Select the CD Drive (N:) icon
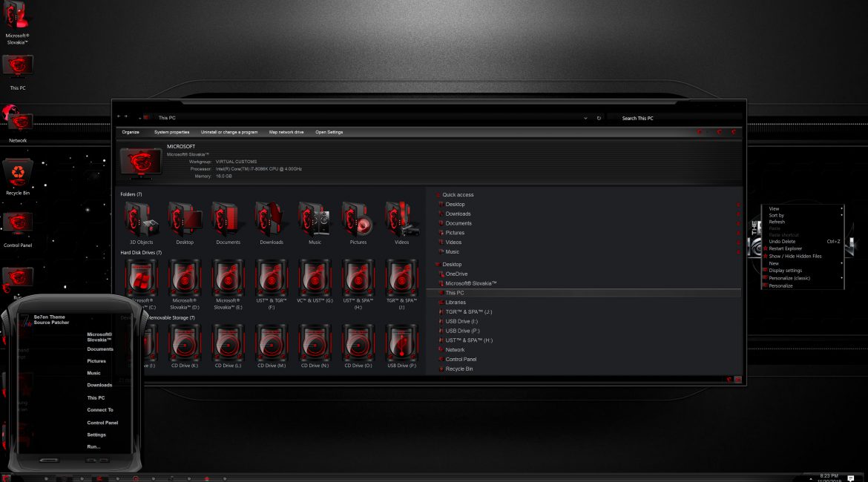The height and width of the screenshot is (482, 868). [315, 343]
